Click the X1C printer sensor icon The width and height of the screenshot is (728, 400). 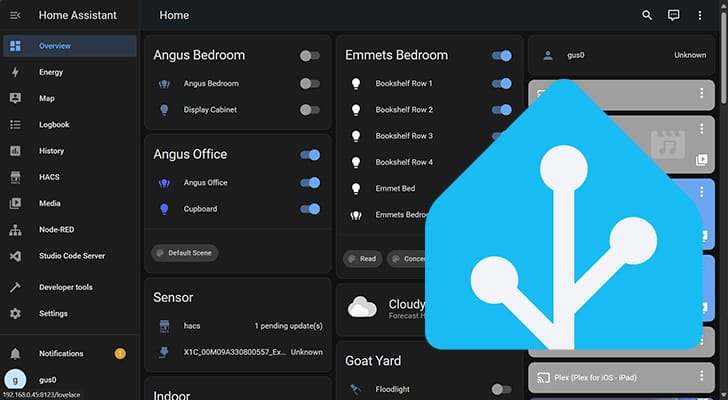(x=164, y=352)
